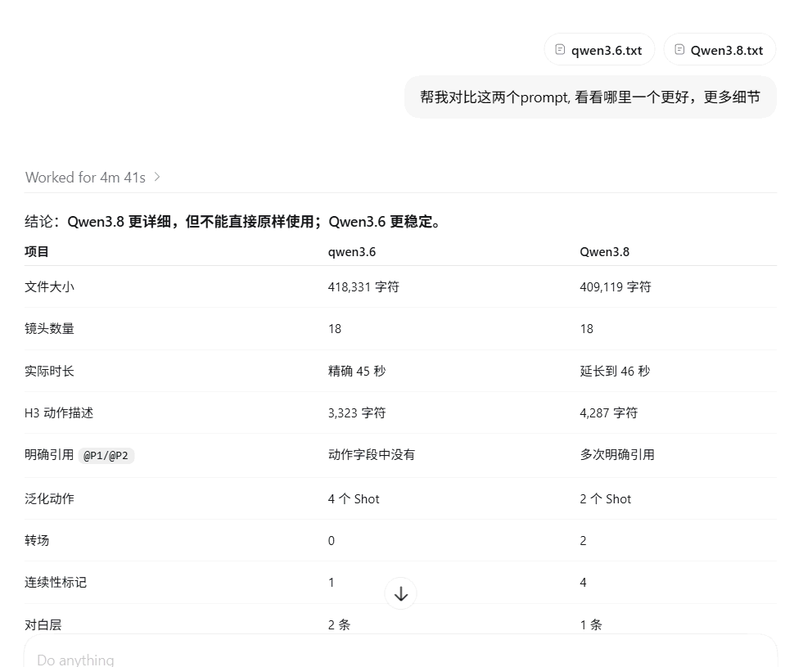The height and width of the screenshot is (667, 812).
Task: Select the '1 条' cell
Action: (591, 625)
